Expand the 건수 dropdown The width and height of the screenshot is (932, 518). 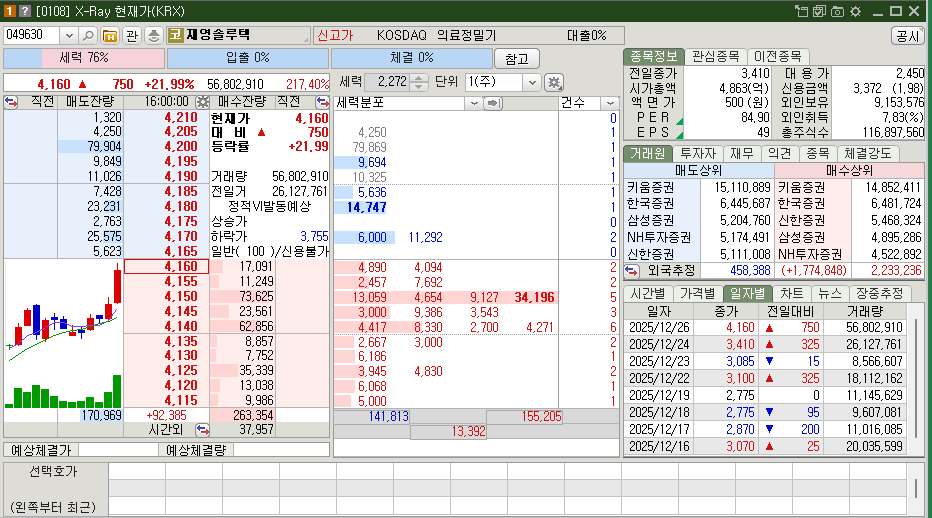point(610,103)
